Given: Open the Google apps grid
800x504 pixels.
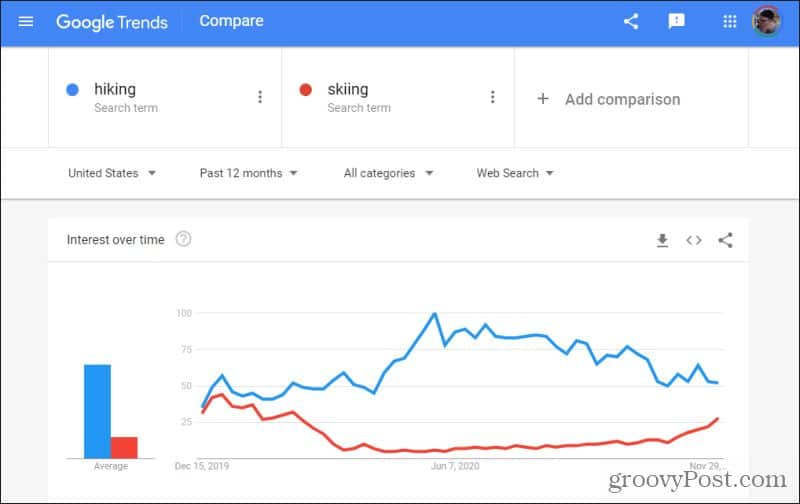Looking at the screenshot, I should 730,21.
